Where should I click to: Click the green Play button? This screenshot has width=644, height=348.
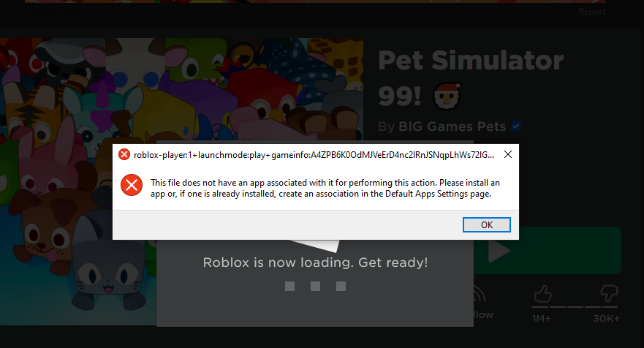tap(548, 250)
